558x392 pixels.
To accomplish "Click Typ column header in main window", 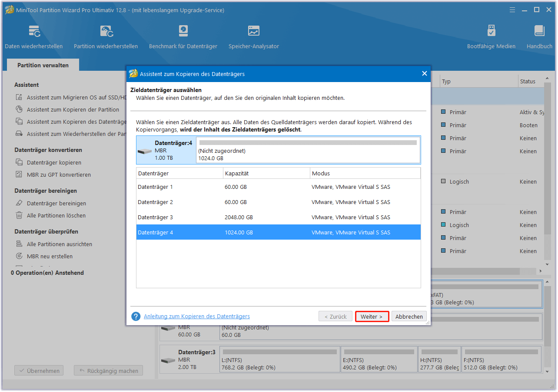I will pyautogui.click(x=478, y=81).
